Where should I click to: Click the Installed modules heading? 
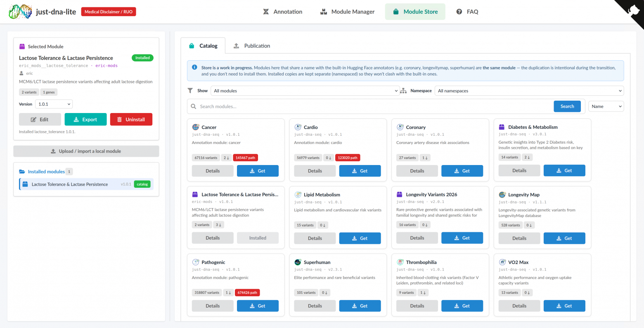coord(46,172)
